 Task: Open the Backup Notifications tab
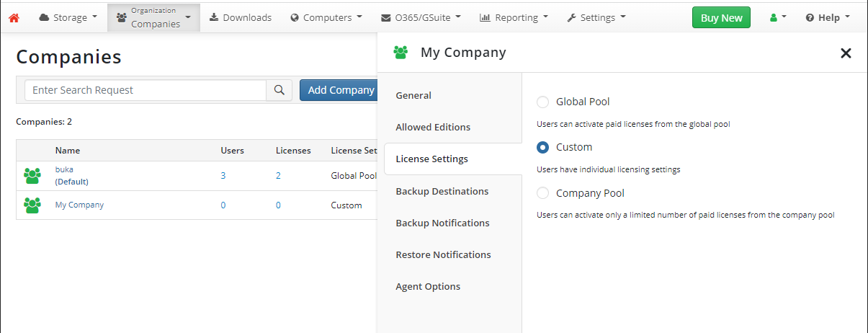[x=442, y=223]
